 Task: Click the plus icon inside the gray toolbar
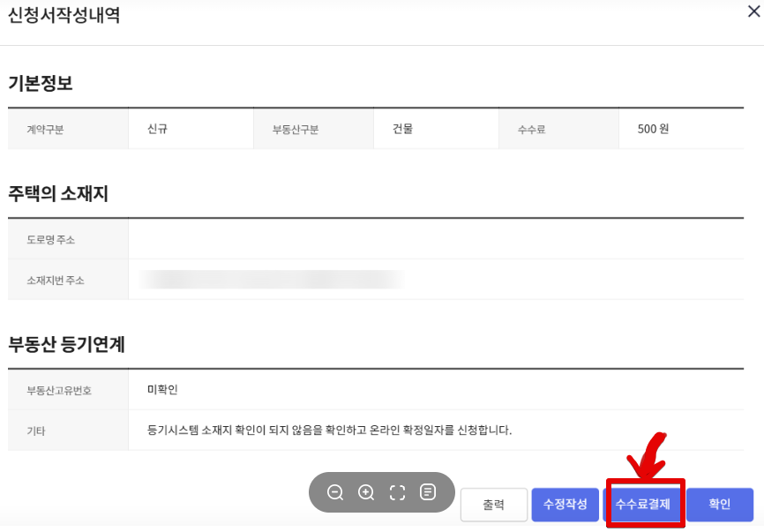pos(366,494)
